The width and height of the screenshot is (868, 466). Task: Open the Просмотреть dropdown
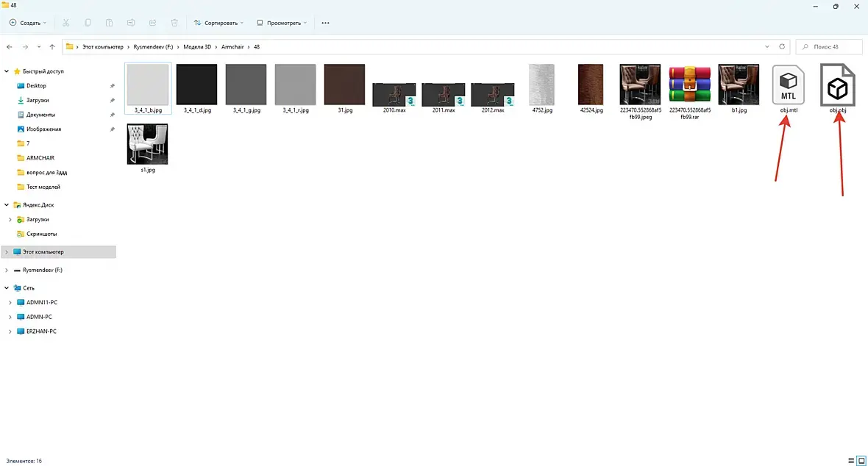[282, 23]
